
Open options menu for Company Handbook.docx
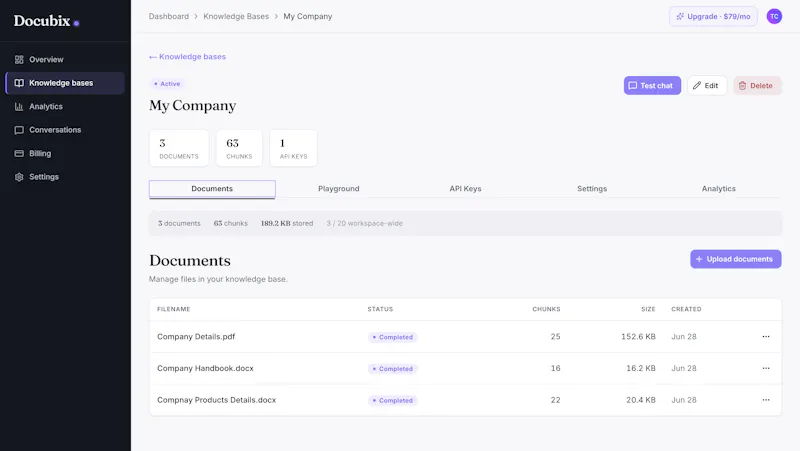766,368
